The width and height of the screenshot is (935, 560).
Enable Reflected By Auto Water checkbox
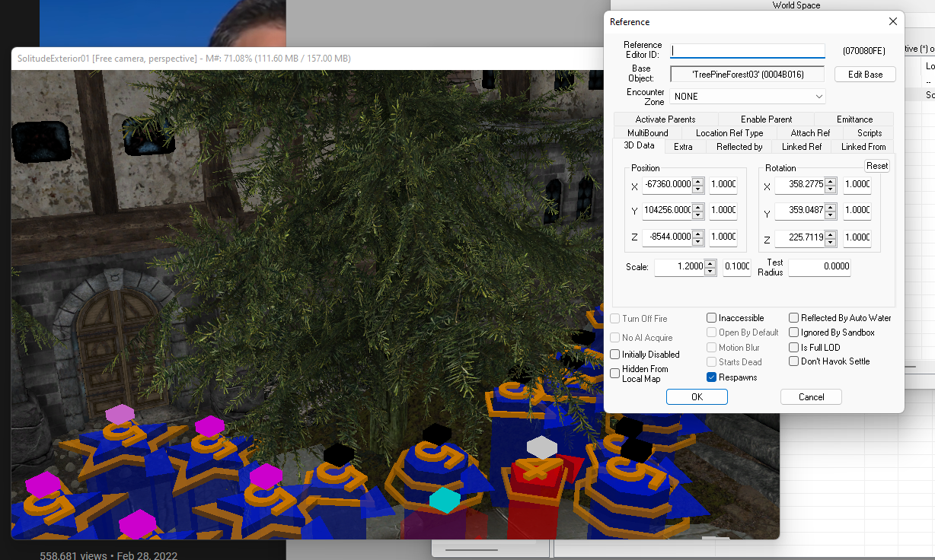tap(793, 318)
